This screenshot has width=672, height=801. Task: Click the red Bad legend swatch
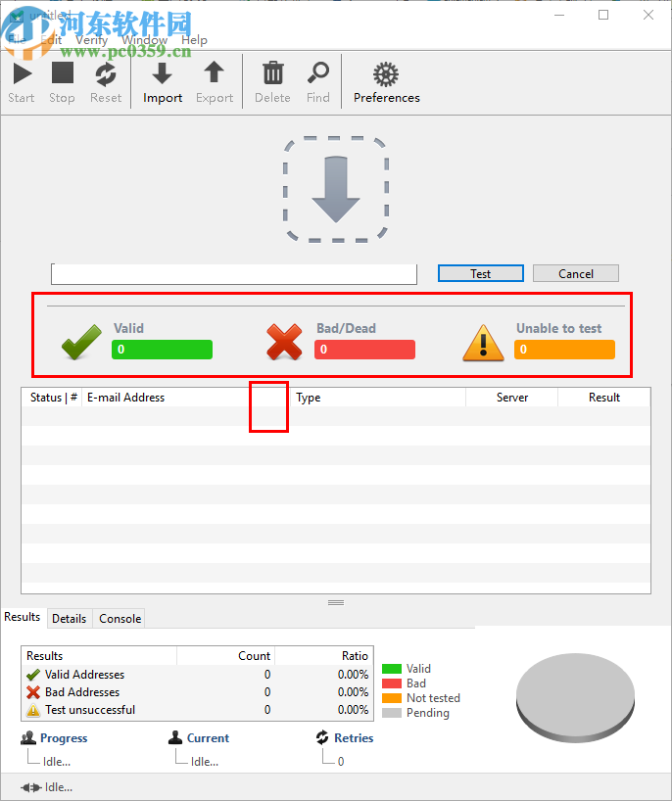click(392, 683)
